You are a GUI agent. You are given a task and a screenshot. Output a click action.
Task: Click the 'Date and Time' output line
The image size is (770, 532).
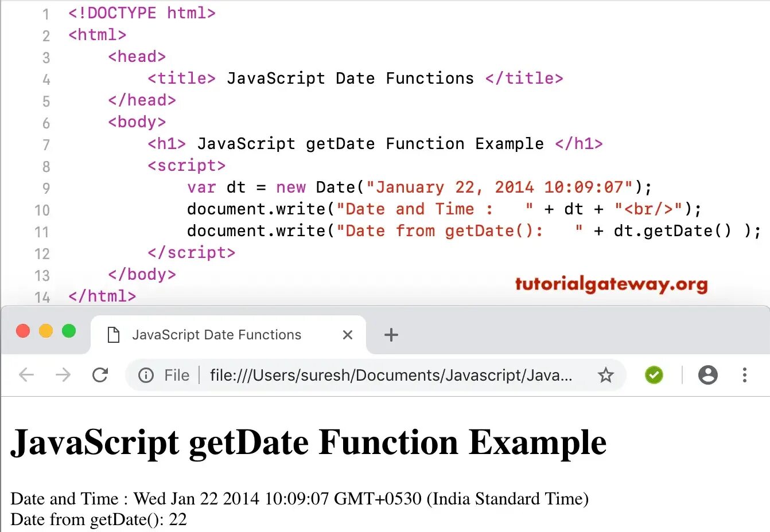[x=300, y=499]
